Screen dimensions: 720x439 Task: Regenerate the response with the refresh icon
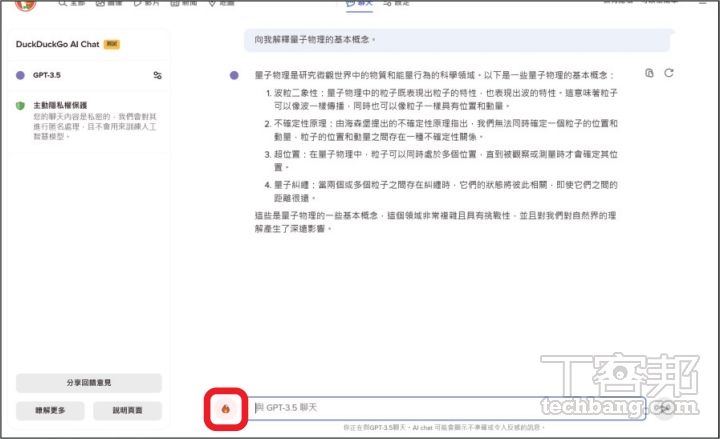669,73
